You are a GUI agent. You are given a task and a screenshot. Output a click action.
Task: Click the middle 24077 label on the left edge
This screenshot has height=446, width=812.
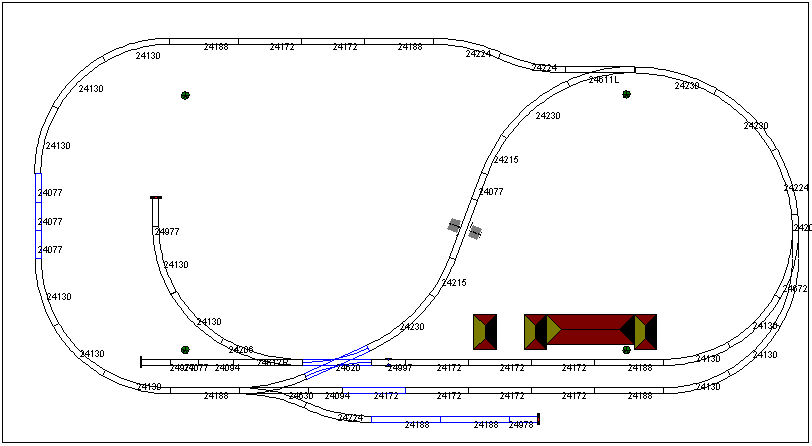pos(50,222)
